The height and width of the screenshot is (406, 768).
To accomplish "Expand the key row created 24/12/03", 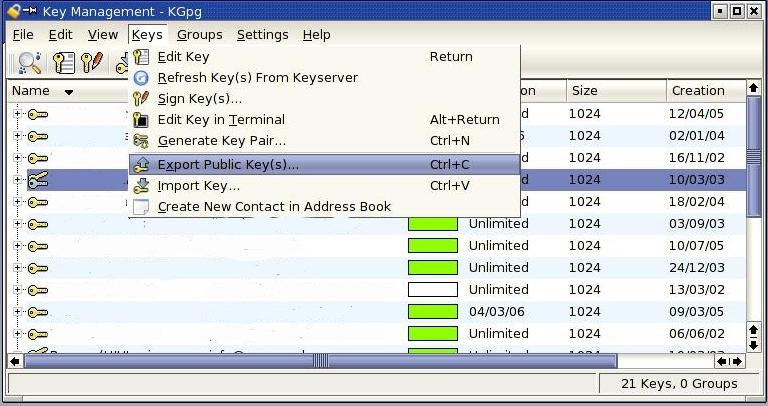I will click(17, 268).
